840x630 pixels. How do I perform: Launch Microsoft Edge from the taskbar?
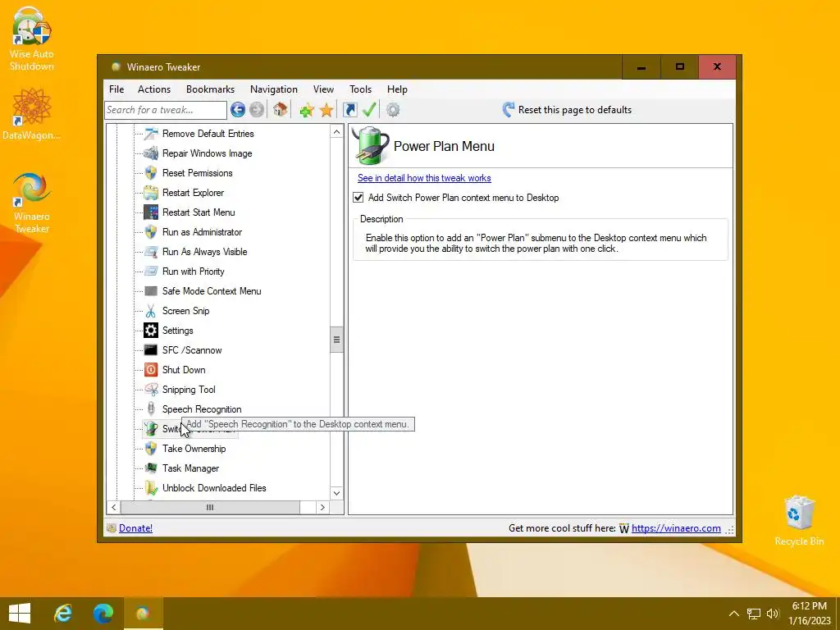coord(103,614)
